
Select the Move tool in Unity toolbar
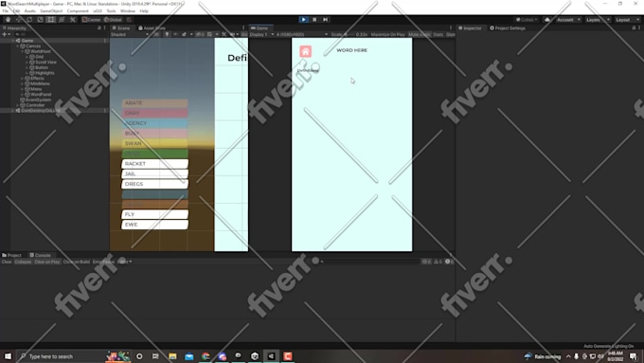19,20
